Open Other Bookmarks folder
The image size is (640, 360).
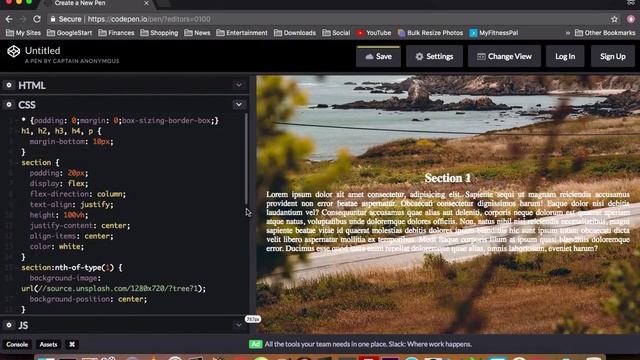coord(605,33)
